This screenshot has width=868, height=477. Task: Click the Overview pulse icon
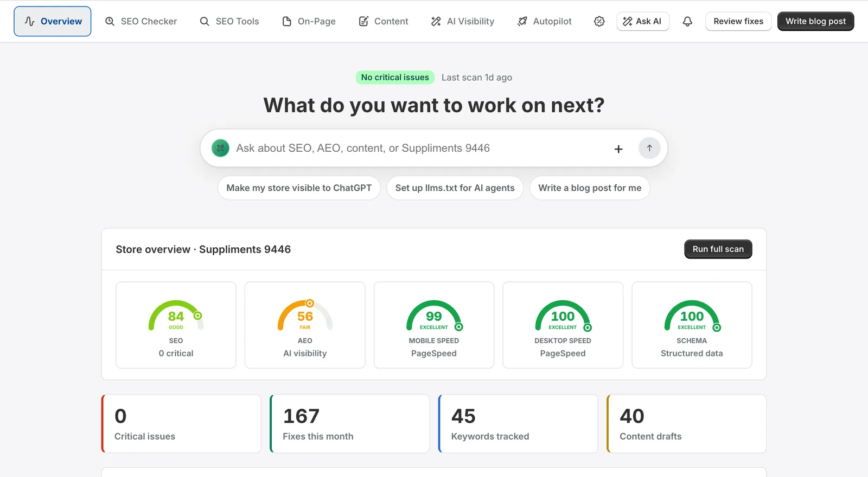(30, 21)
